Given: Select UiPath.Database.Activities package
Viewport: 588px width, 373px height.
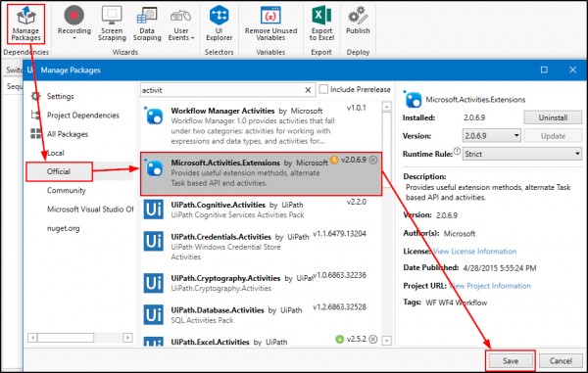Looking at the screenshot, I should point(261,314).
